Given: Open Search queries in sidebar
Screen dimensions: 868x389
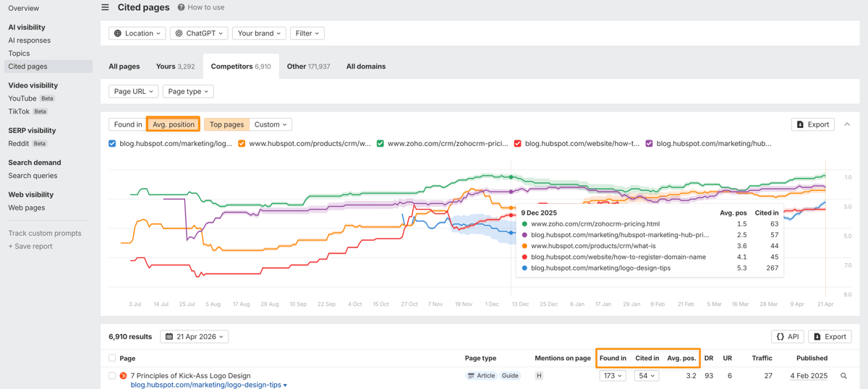Looking at the screenshot, I should click(x=33, y=176).
